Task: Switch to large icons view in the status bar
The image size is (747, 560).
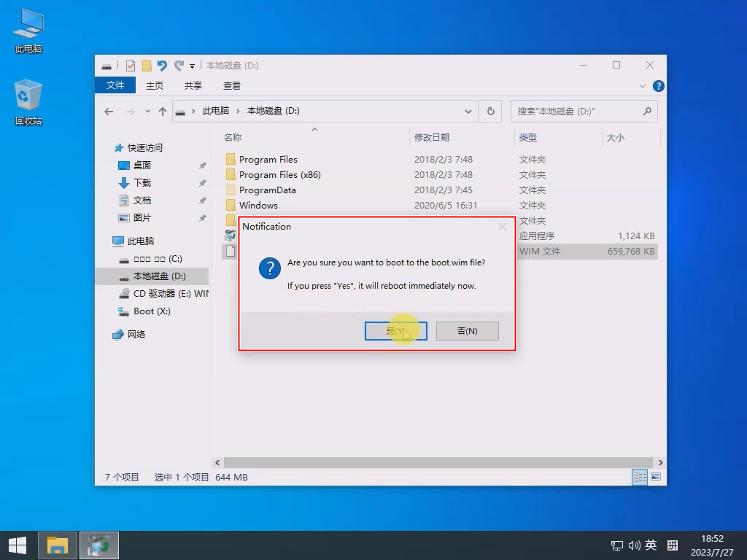Action: tap(656, 477)
